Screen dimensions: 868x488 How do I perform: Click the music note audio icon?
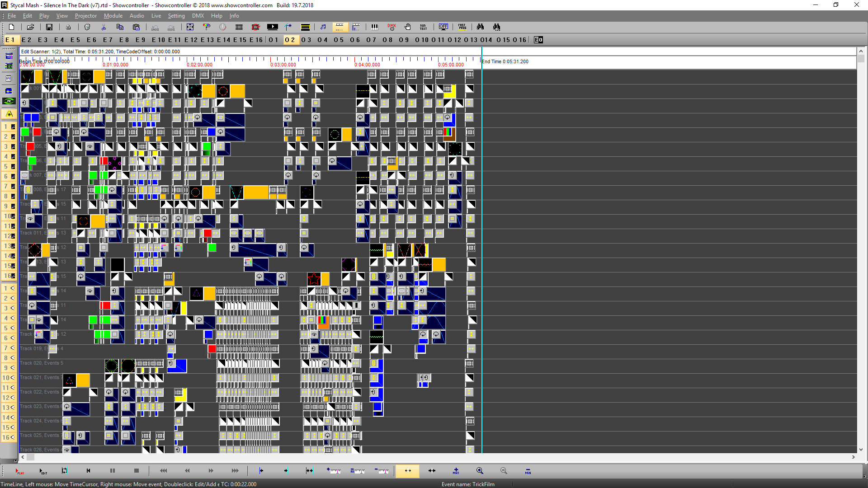click(x=323, y=27)
